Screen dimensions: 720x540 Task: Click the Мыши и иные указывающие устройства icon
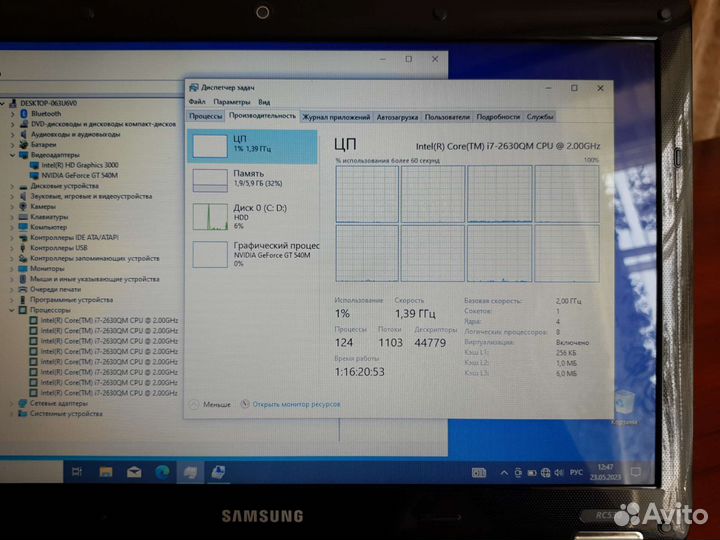tap(22, 279)
